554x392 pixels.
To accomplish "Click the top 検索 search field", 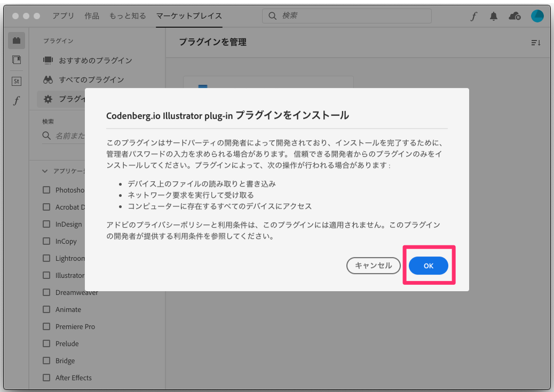I will (347, 16).
